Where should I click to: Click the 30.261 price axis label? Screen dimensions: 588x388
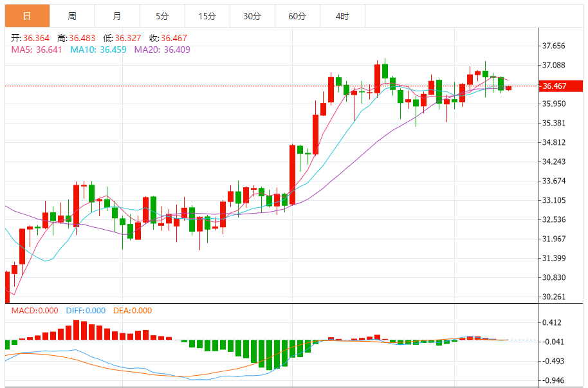553,297
